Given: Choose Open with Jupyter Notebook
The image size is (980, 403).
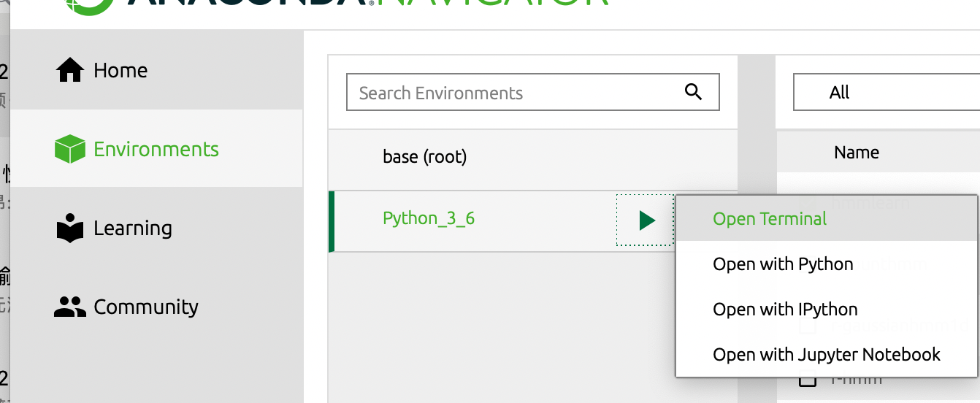Looking at the screenshot, I should (827, 355).
